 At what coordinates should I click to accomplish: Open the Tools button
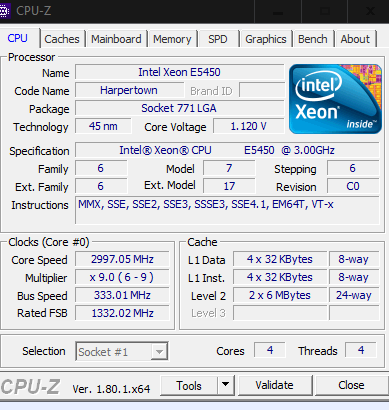tap(189, 385)
